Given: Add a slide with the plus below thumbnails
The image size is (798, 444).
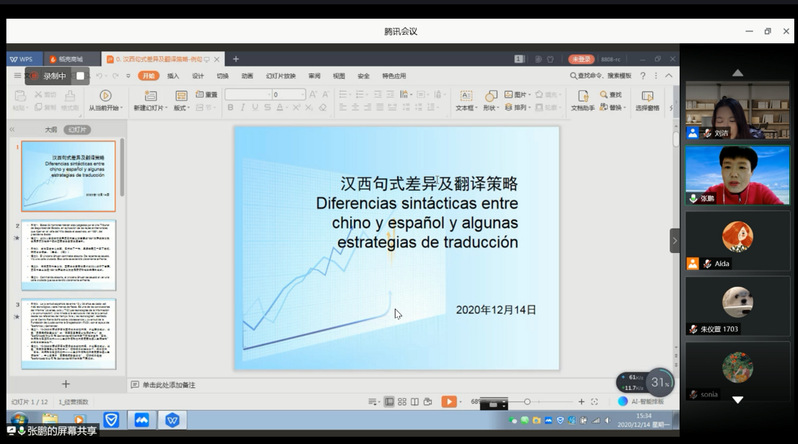Looking at the screenshot, I should pyautogui.click(x=66, y=384).
